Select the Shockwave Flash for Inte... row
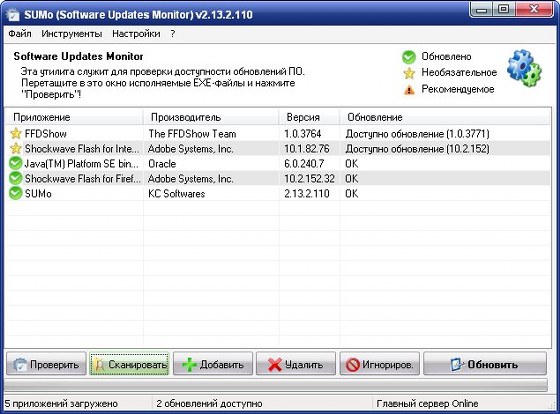 click(278, 149)
